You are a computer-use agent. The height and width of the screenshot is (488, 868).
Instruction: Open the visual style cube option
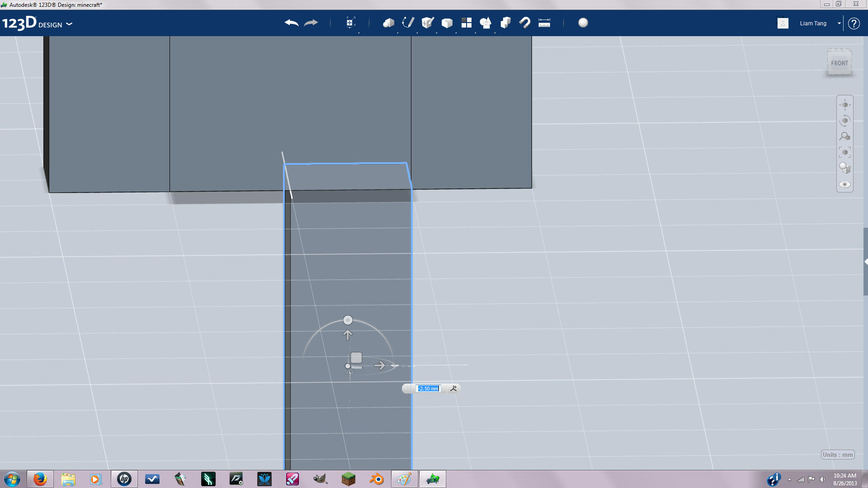coord(845,168)
